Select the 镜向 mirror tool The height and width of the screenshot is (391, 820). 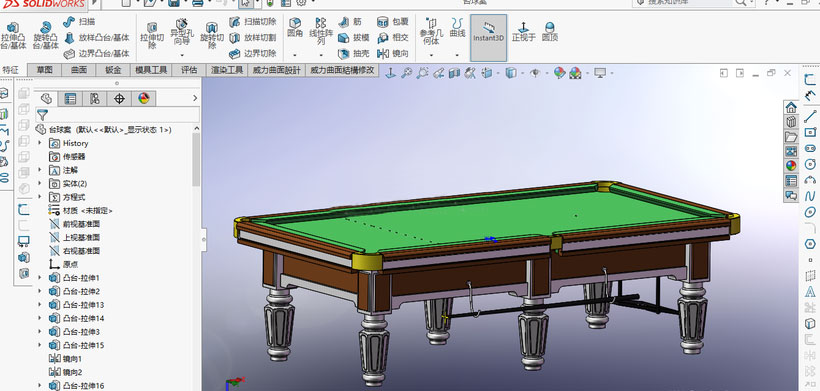pyautogui.click(x=393, y=53)
